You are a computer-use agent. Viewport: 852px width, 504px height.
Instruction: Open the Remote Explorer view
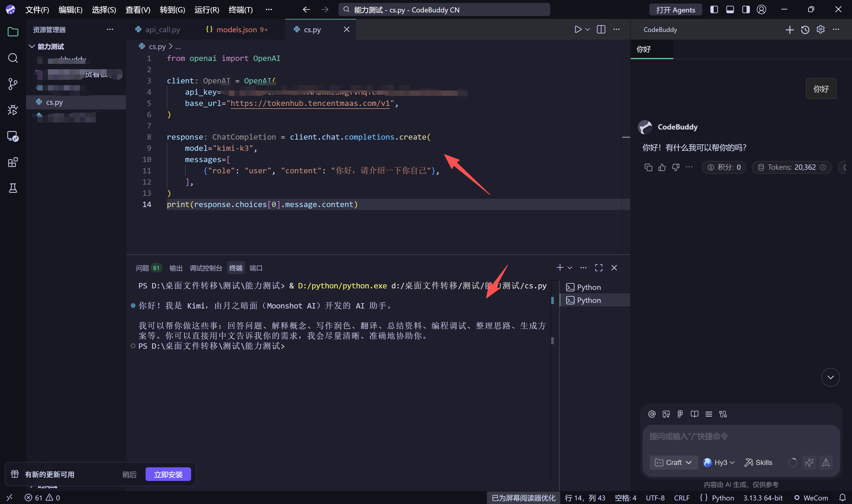(13, 136)
